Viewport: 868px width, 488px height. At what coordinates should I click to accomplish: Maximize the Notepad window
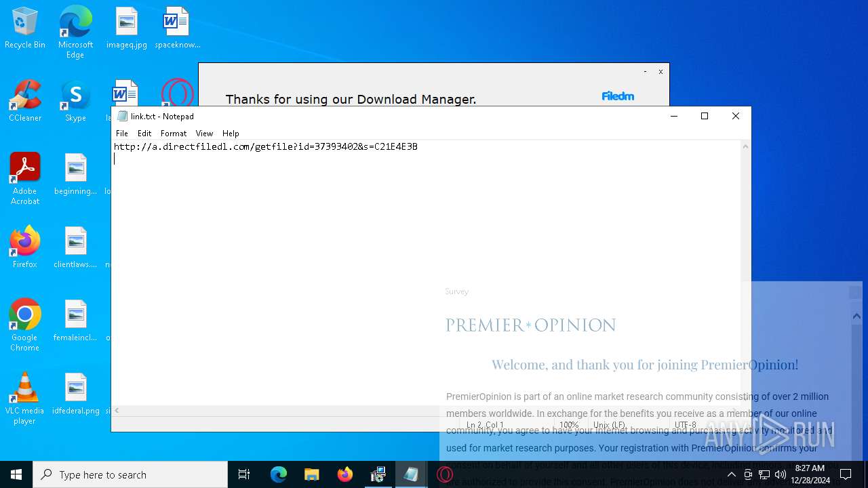(x=705, y=116)
